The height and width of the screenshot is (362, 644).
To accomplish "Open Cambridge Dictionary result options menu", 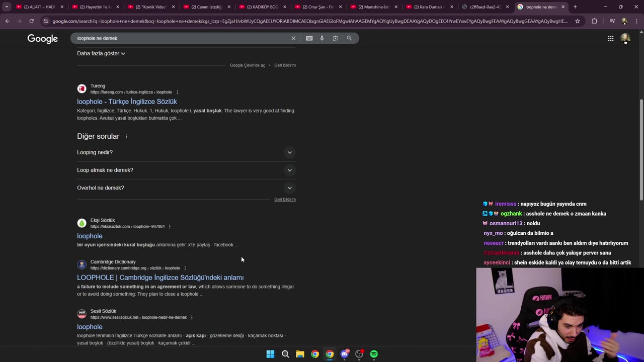I will pyautogui.click(x=185, y=268).
